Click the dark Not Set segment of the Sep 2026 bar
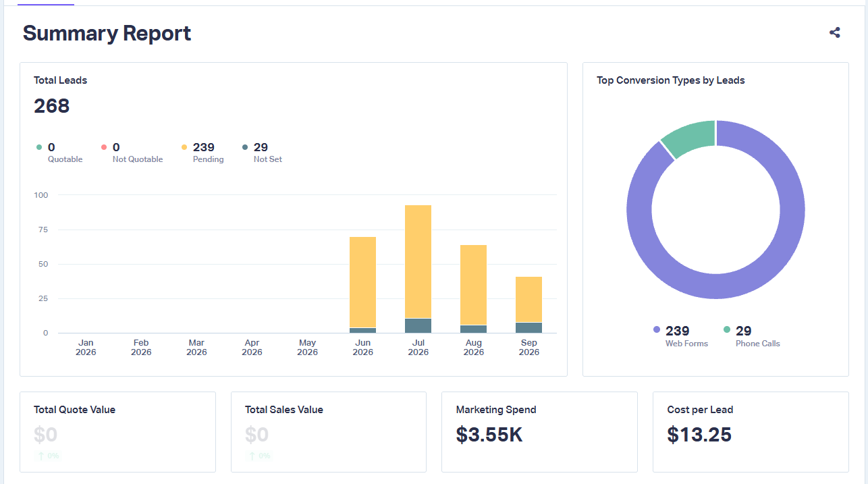 [x=528, y=327]
